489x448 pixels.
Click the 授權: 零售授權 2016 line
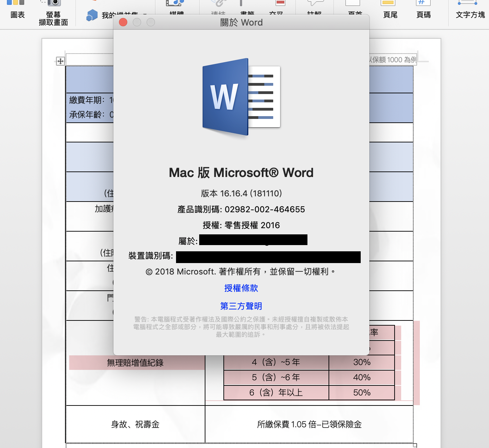241,225
